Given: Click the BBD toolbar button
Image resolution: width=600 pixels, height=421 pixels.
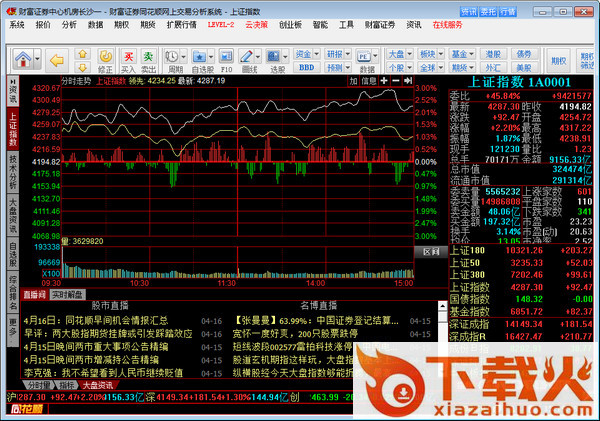Looking at the screenshot, I should 307,67.
